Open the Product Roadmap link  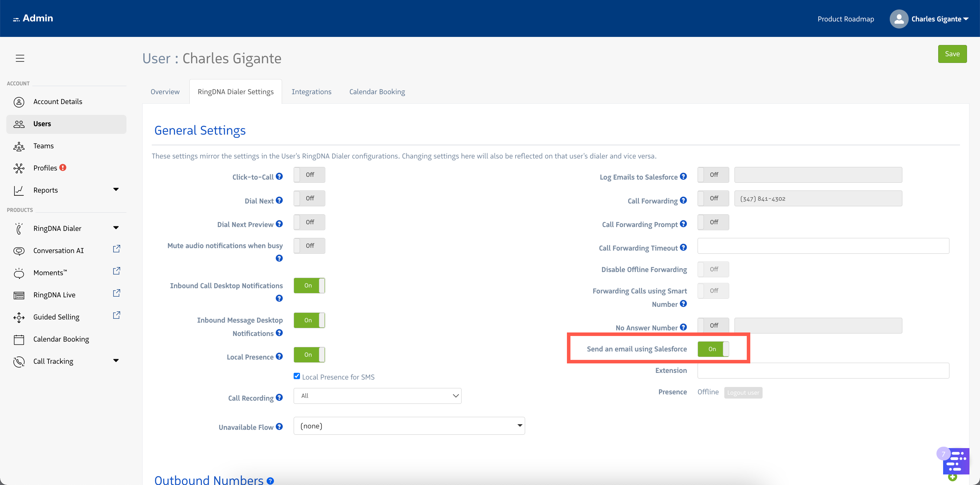(846, 19)
